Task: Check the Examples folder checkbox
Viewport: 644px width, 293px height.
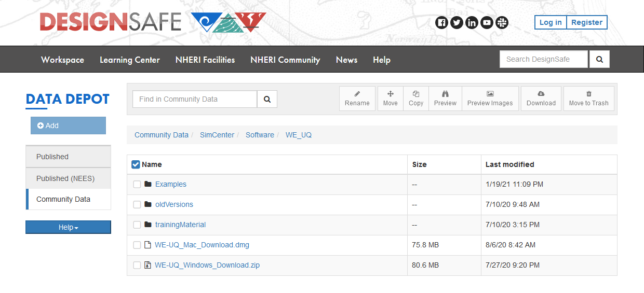Action: tap(137, 184)
